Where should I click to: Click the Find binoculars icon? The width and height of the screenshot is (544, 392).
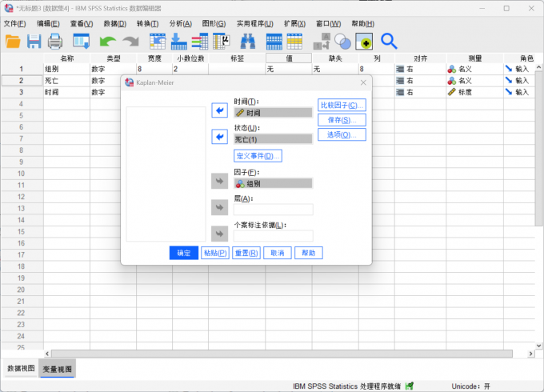(x=247, y=41)
